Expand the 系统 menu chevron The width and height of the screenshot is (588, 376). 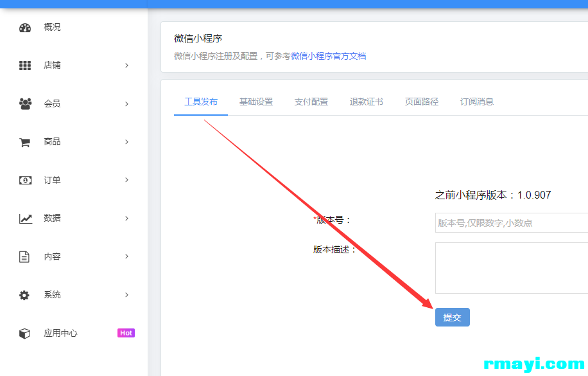click(x=126, y=294)
